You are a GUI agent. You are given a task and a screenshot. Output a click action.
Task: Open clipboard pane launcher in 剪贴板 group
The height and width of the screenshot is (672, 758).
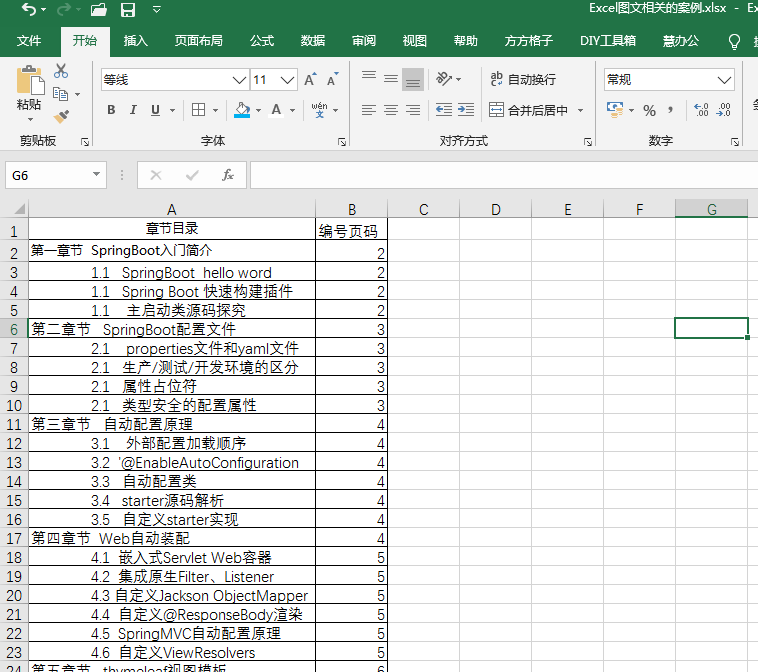(85, 142)
